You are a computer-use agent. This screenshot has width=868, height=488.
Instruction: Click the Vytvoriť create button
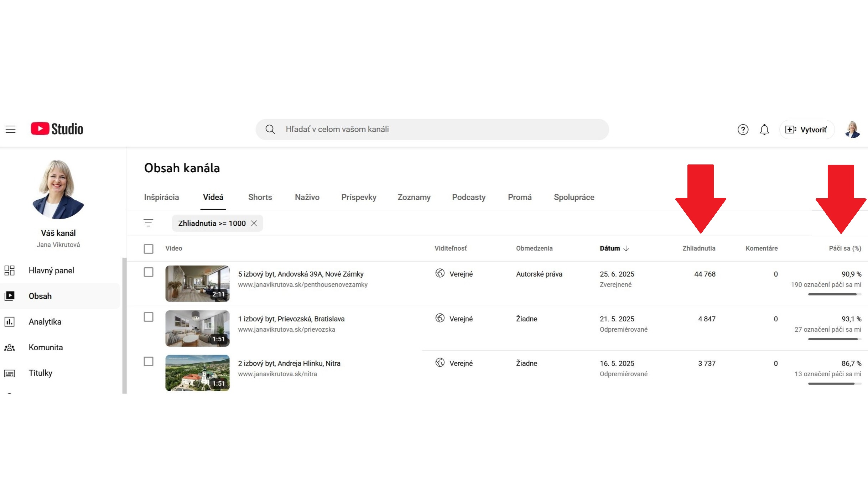806,130
